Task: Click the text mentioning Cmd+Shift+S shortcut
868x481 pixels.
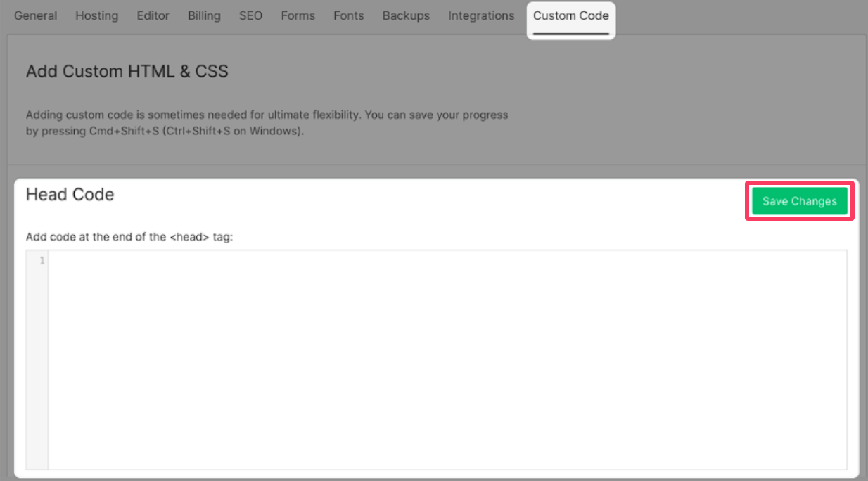Action: (x=267, y=122)
